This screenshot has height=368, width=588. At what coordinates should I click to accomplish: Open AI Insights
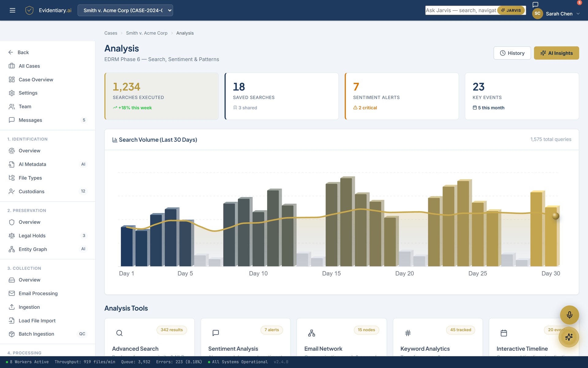[x=556, y=53]
